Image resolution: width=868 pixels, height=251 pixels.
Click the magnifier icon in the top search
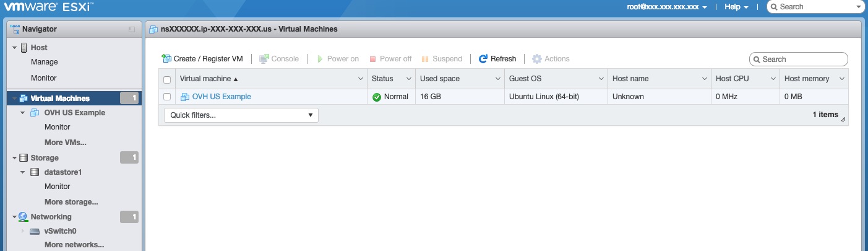775,7
